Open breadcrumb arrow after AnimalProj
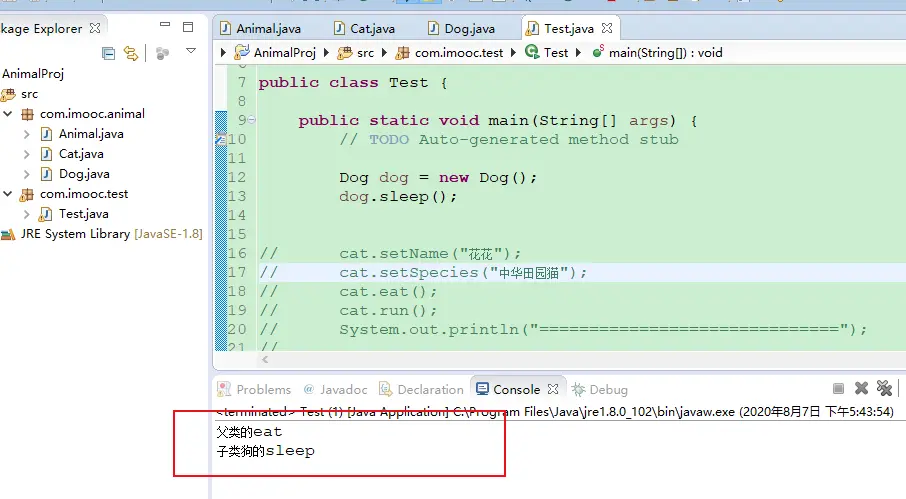The image size is (906, 499). pos(326,53)
